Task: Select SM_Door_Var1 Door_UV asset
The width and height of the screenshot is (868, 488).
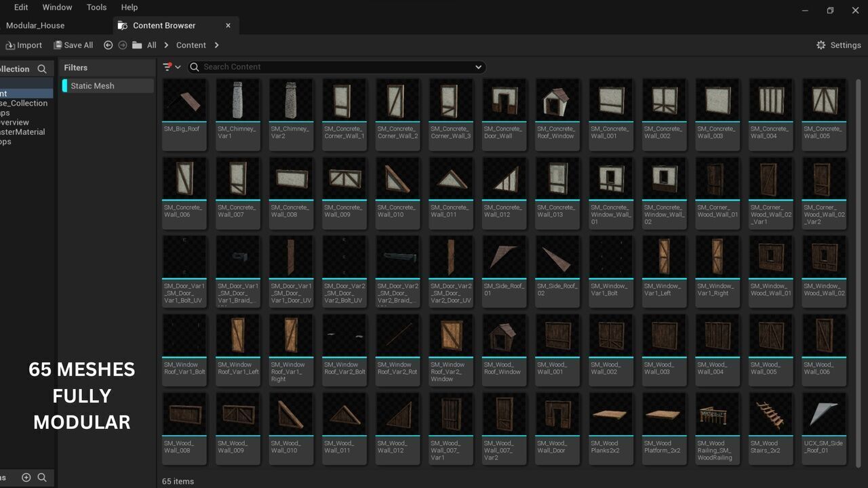Action: 291,272
